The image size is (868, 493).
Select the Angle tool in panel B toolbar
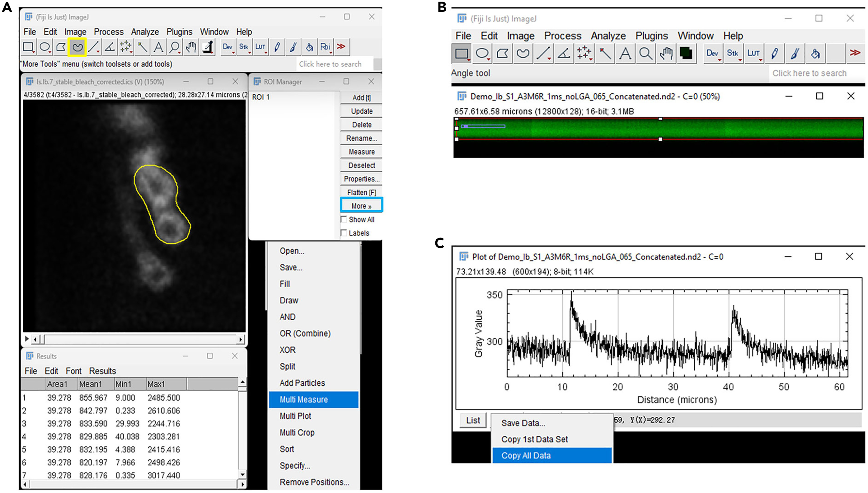[x=564, y=54]
